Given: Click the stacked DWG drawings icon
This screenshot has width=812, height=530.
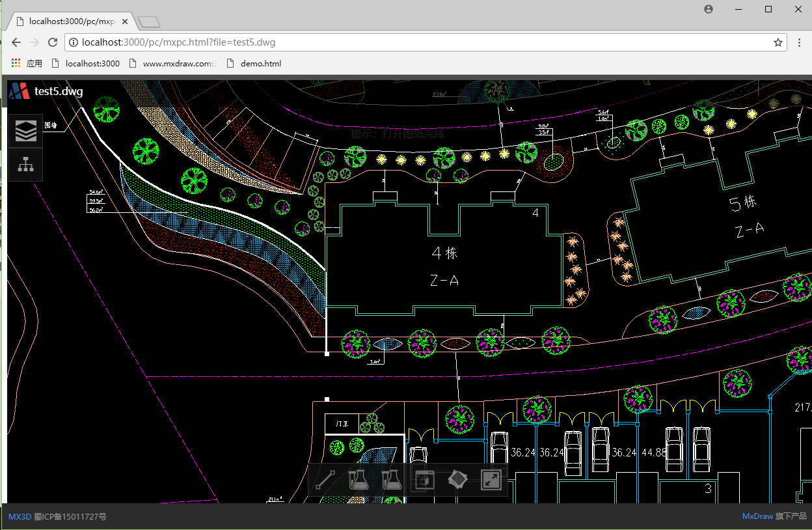Looking at the screenshot, I should tap(458, 481).
